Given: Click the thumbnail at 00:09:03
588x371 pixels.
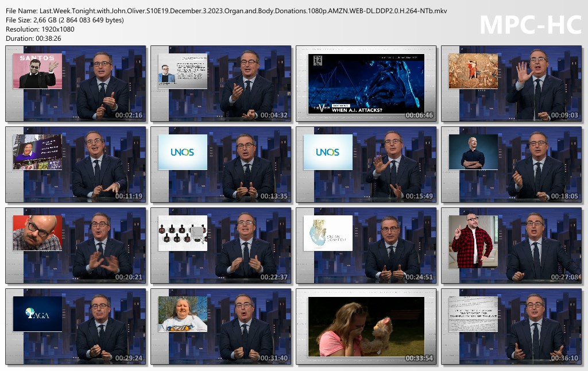Looking at the screenshot, I should [x=510, y=84].
